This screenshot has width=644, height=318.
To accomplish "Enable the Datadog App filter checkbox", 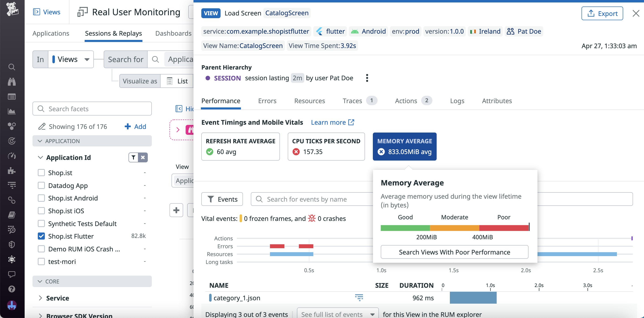I will (41, 185).
